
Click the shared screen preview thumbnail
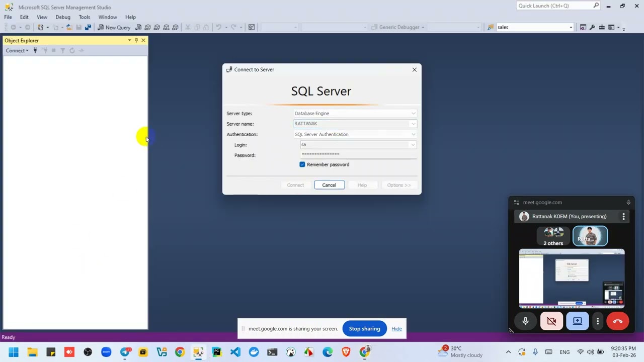[572, 278]
